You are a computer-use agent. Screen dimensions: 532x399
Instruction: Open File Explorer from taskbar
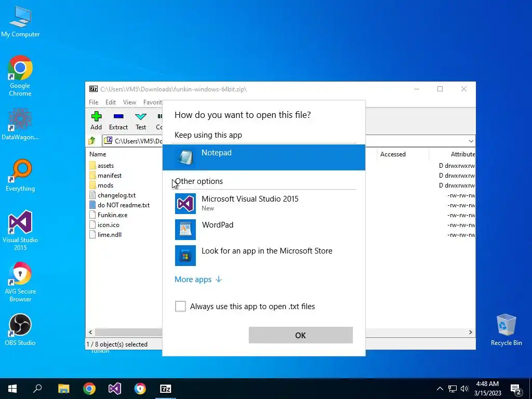point(63,389)
